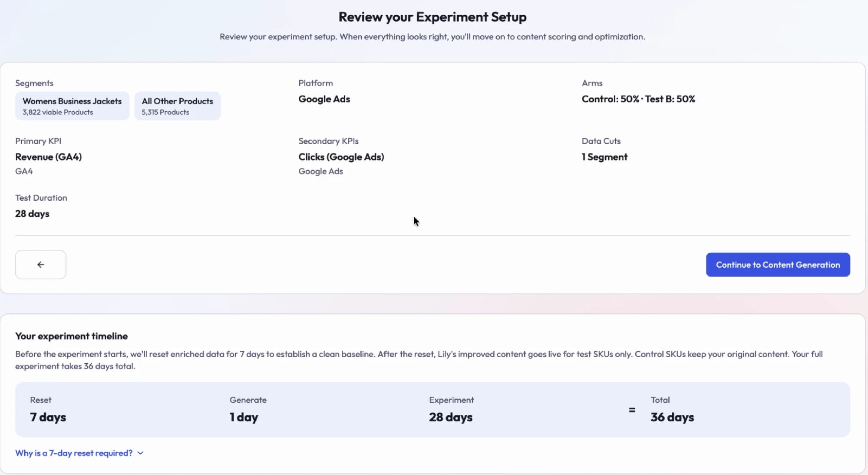Viewport: 868px width, 475px height.
Task: Click the "Data Cuts" label
Action: click(601, 141)
